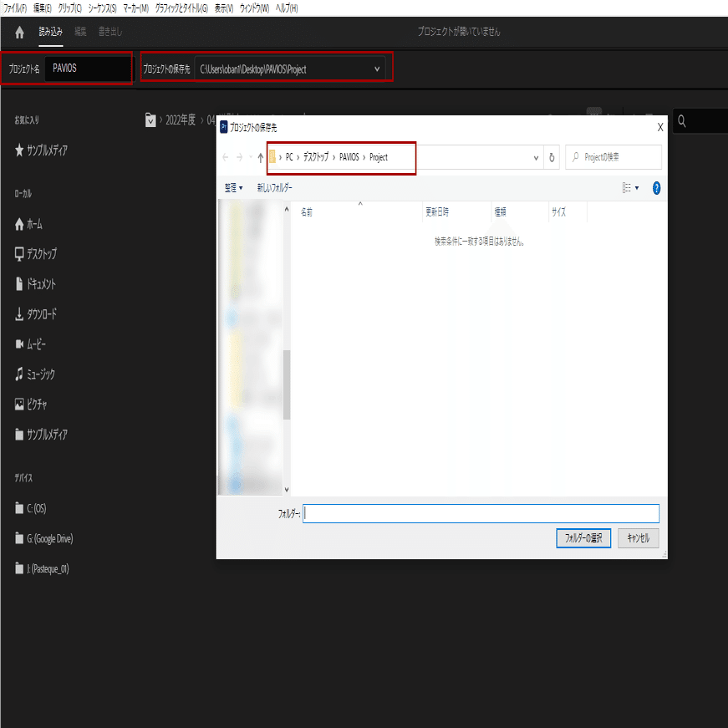Viewport: 728px width, 728px height.
Task: Expand the view options dropdown arrow
Action: pos(637,188)
